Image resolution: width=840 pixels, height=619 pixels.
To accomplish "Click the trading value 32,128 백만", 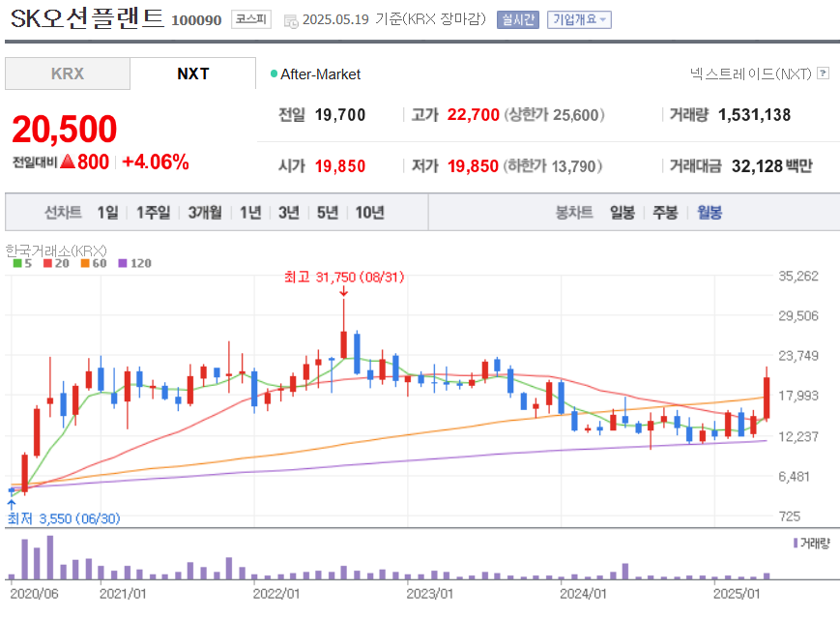I will coord(772,166).
